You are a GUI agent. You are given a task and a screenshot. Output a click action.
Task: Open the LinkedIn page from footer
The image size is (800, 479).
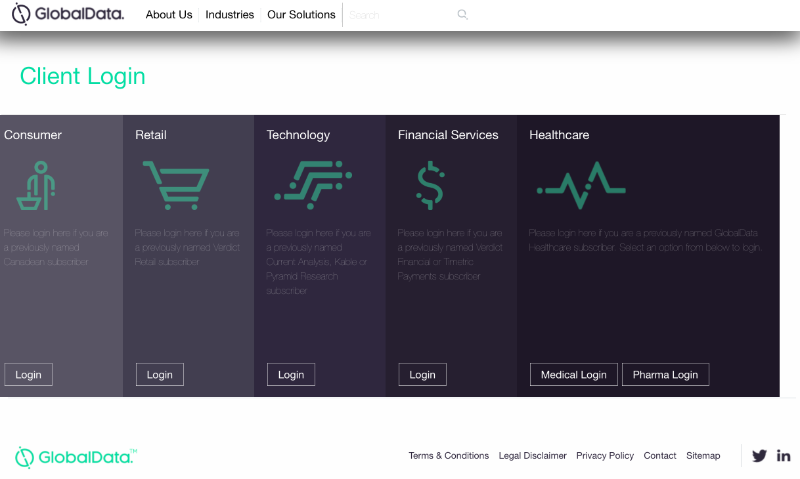coord(784,456)
